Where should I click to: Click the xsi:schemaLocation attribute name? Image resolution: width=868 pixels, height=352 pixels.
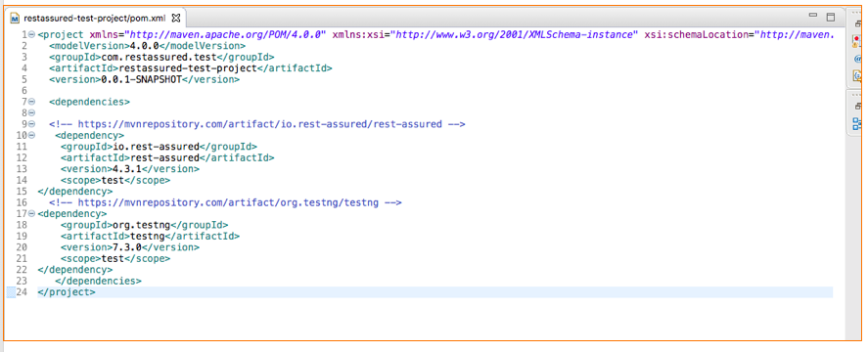point(697,34)
